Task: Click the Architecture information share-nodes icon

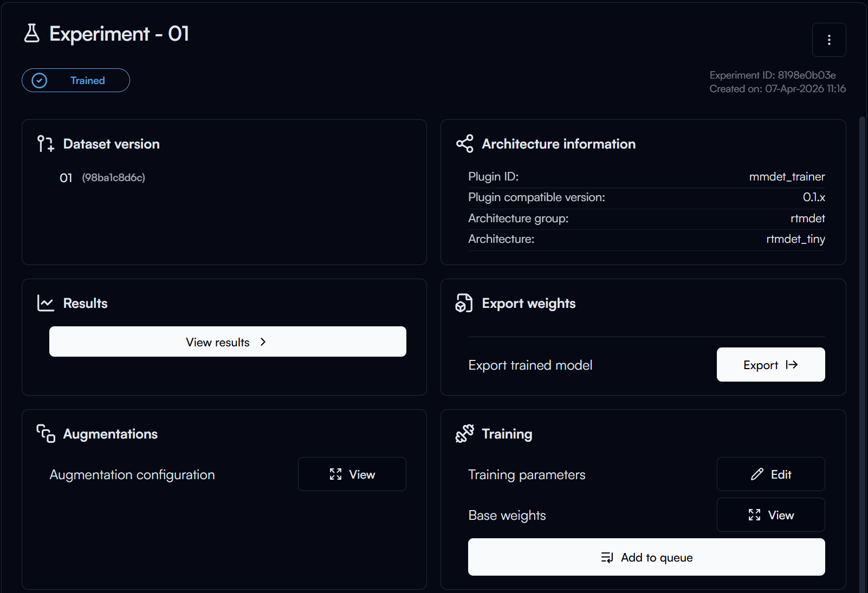Action: click(464, 144)
